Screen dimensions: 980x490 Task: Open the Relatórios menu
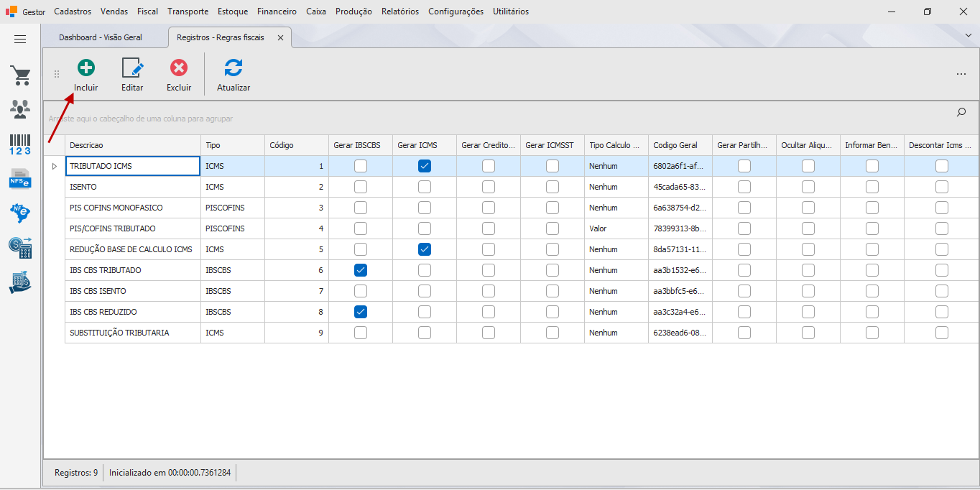coord(400,11)
